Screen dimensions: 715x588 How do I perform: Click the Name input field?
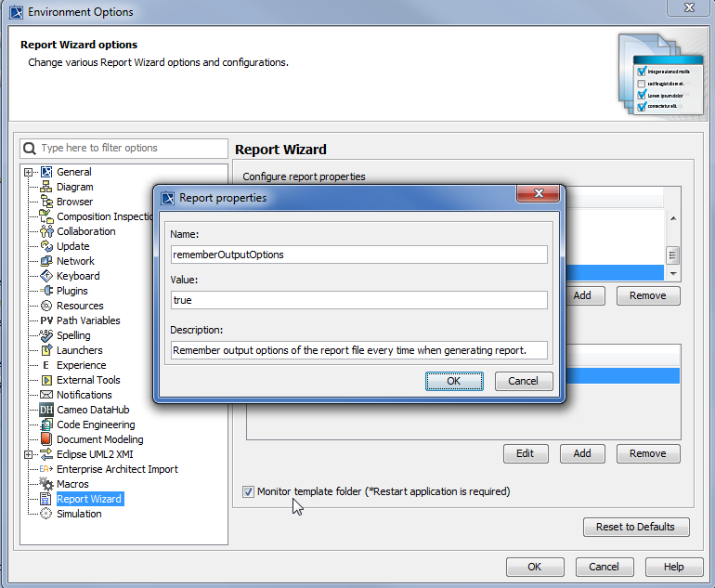coord(358,255)
